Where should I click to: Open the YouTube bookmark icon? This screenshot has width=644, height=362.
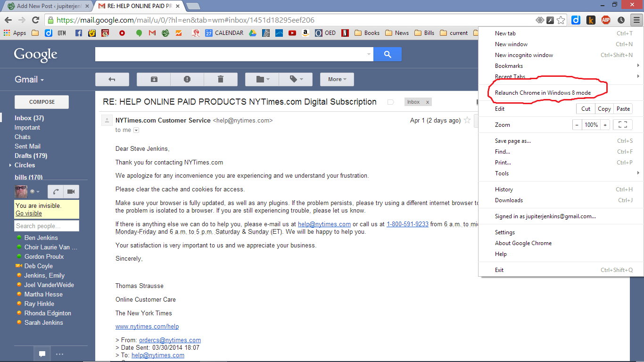[292, 33]
